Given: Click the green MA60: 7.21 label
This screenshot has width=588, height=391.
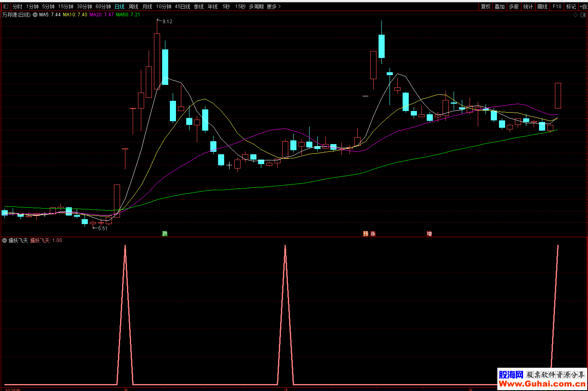Looking at the screenshot, I should (x=128, y=15).
